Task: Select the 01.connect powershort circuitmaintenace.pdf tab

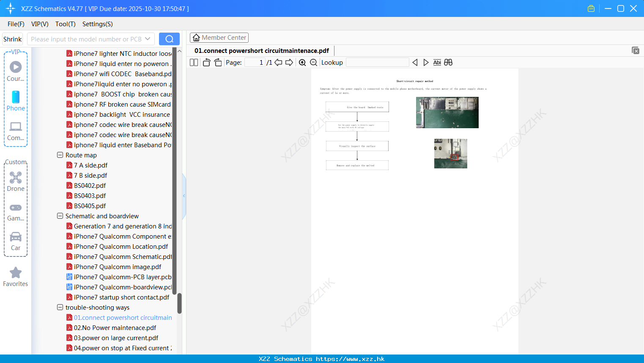Action: (x=262, y=51)
